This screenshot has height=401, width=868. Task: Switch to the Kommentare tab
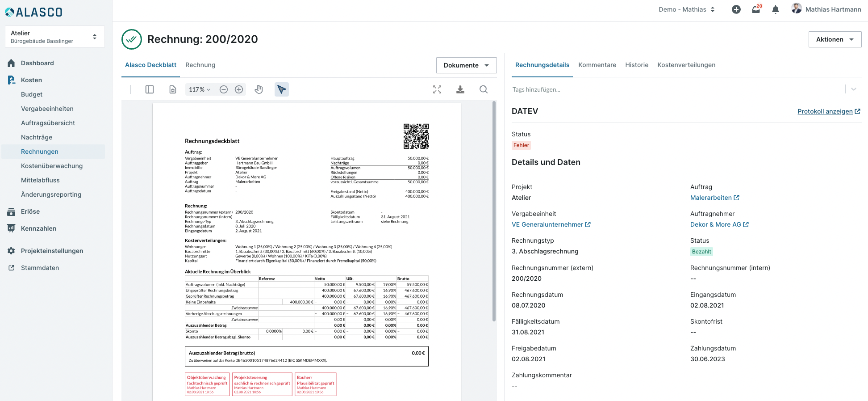597,65
